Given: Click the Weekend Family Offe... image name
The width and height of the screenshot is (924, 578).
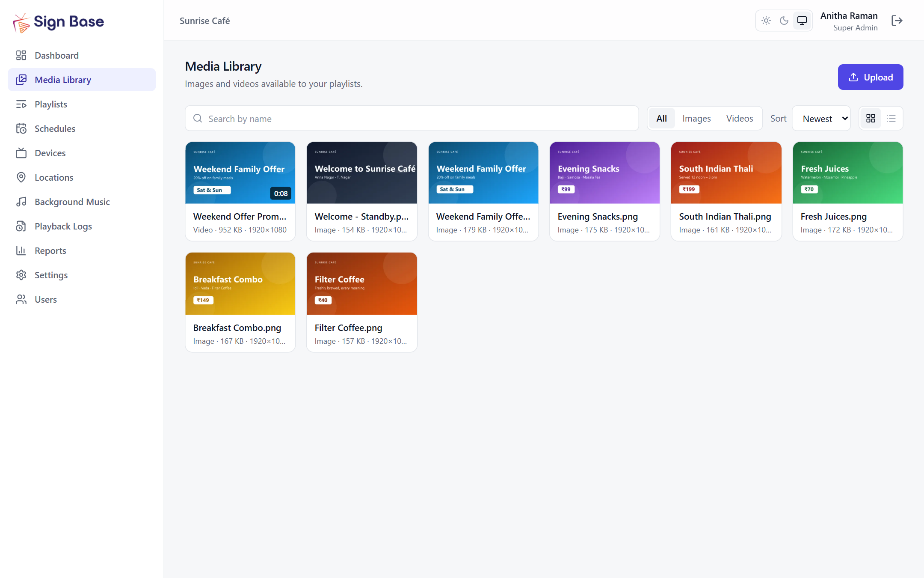Looking at the screenshot, I should 483,217.
